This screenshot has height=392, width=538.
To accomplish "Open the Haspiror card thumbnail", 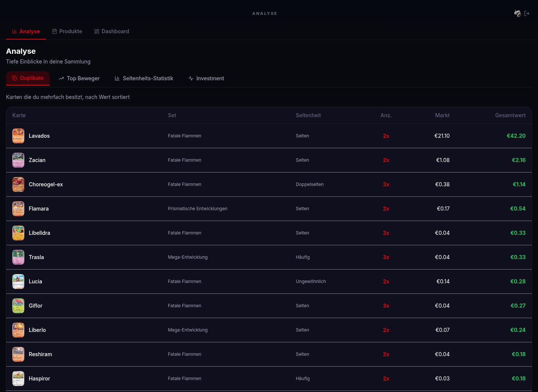I will (x=18, y=379).
